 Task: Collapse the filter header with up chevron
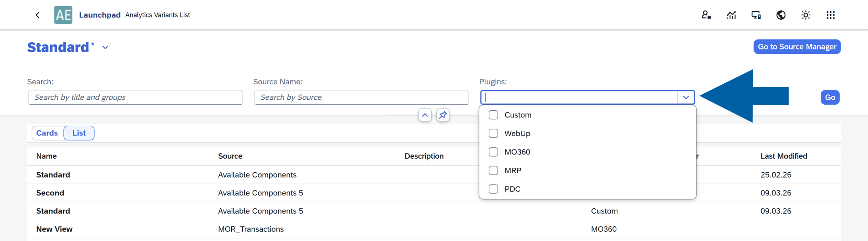(x=425, y=115)
